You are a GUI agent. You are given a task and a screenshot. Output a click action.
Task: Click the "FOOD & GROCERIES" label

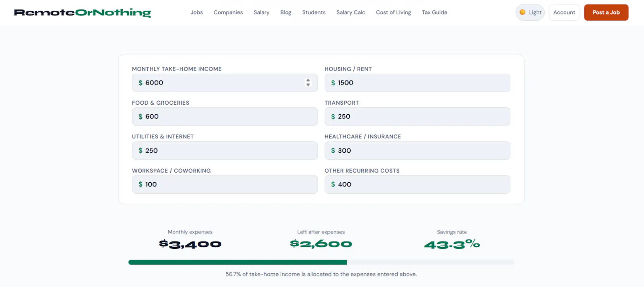pos(161,103)
